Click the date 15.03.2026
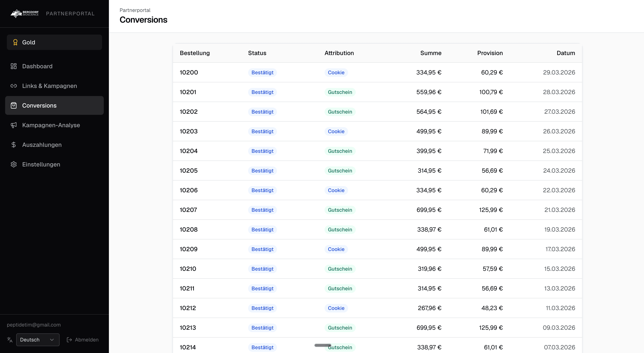Screen dimensions: 644x353 tap(559, 269)
